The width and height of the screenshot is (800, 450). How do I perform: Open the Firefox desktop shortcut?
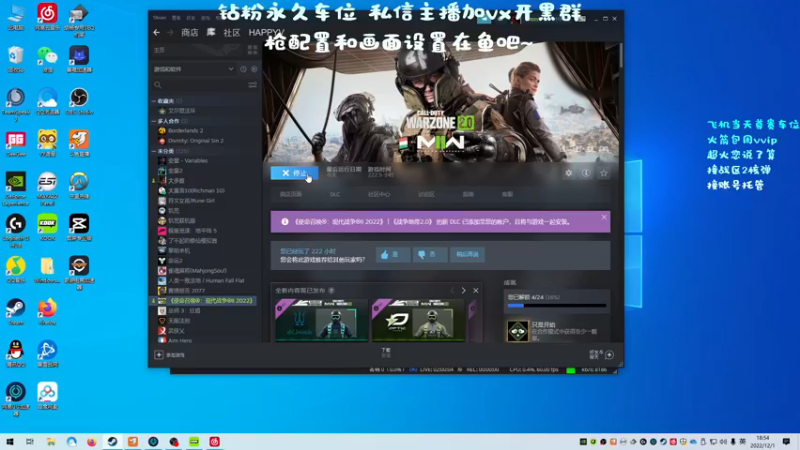click(47, 312)
